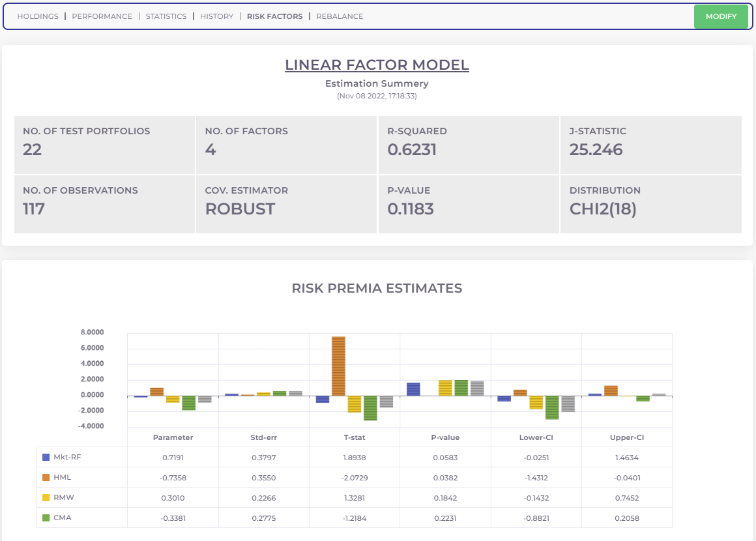Click the green CMA legend swatch
The width and height of the screenshot is (756, 541).
click(x=46, y=518)
